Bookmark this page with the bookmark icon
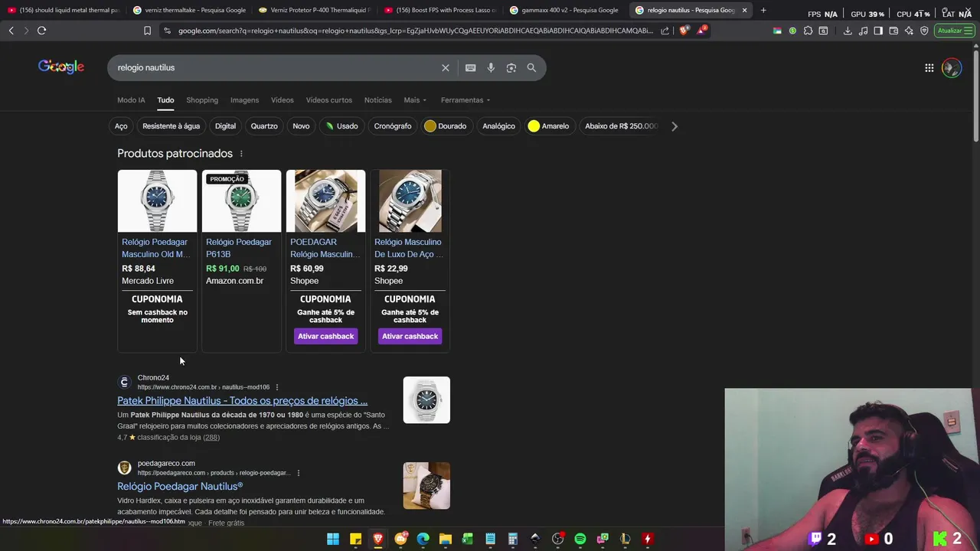980x551 pixels. click(147, 31)
